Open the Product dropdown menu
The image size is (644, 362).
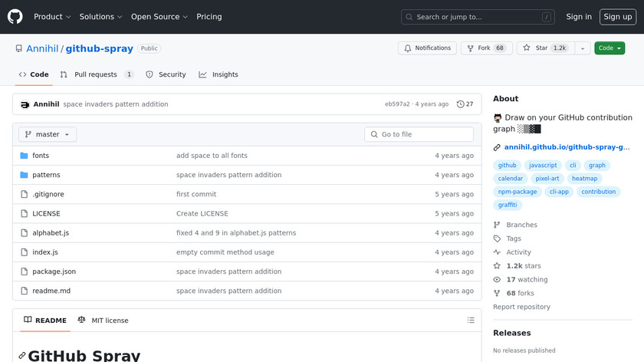click(x=52, y=17)
